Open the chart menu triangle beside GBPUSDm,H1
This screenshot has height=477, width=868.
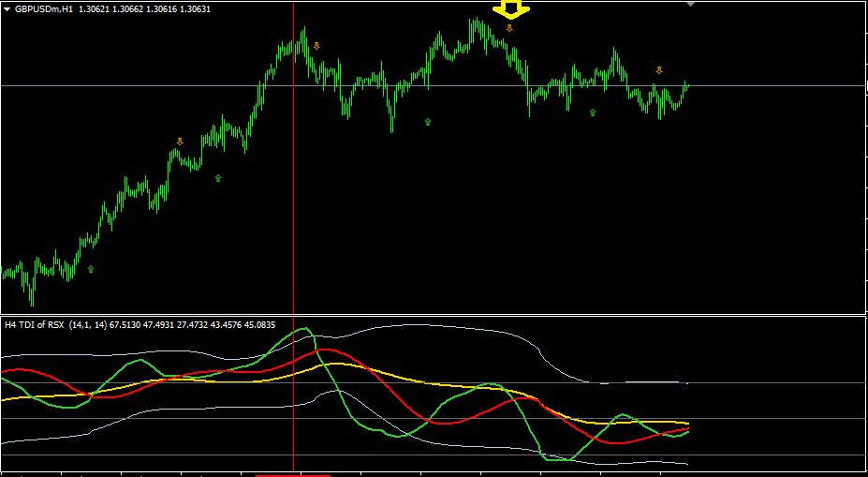(x=7, y=9)
